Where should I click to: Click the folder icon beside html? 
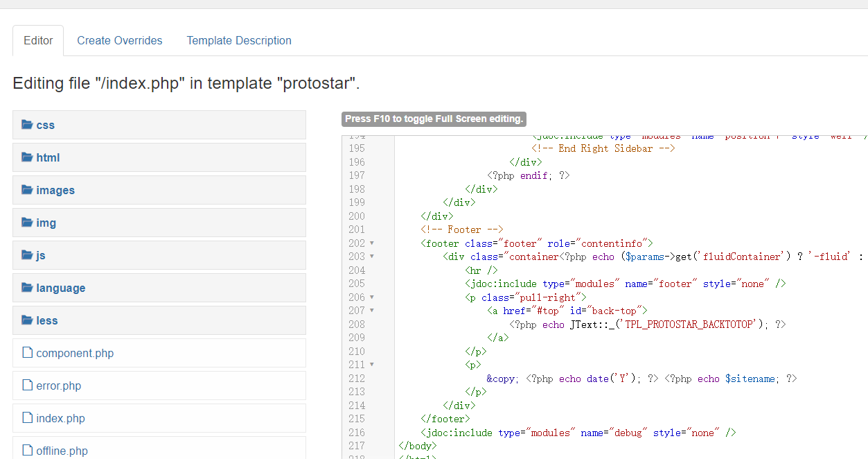(27, 157)
